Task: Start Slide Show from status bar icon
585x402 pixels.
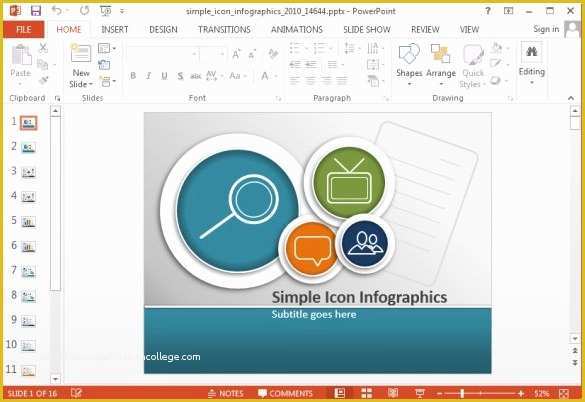Action: click(x=420, y=393)
